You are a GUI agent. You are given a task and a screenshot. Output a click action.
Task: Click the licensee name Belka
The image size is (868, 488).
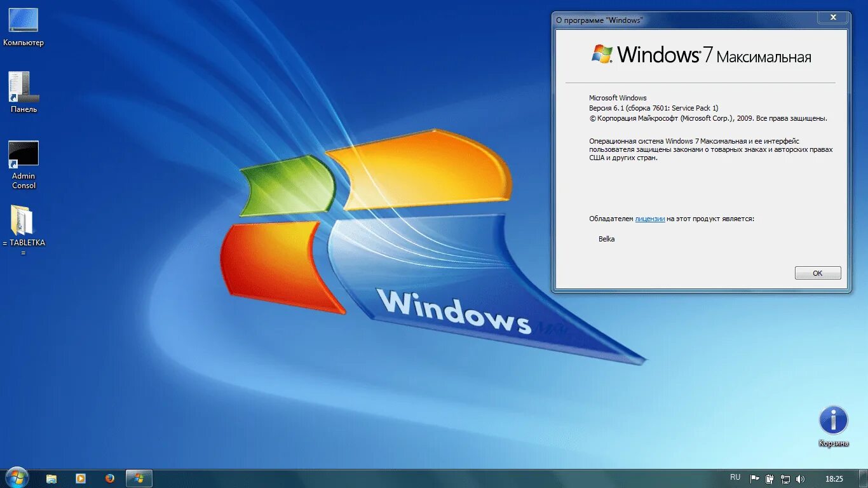pos(607,239)
